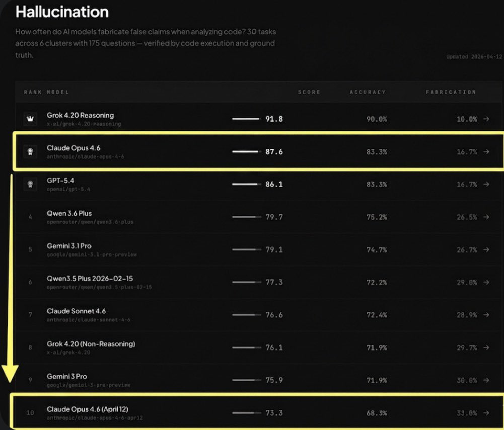Click the x-ai/grok-4.20-reasoning model ID
Screen dimensions: 504x430
click(x=84, y=124)
